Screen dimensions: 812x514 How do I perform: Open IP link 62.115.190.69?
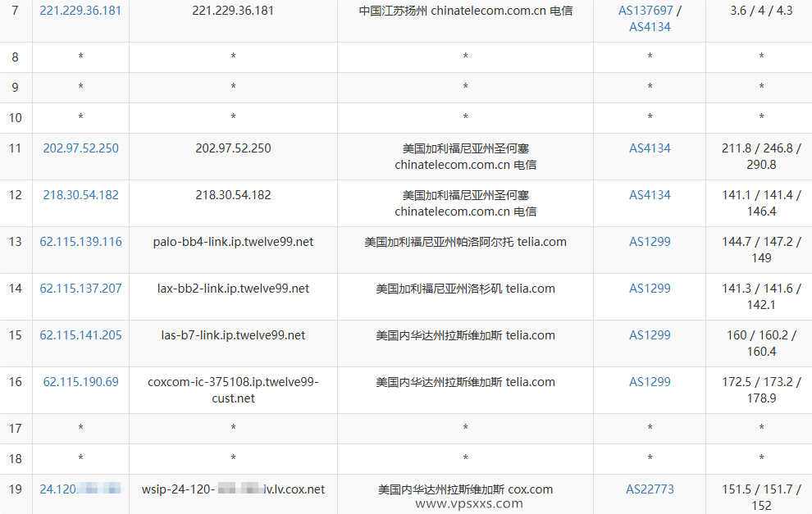point(80,381)
